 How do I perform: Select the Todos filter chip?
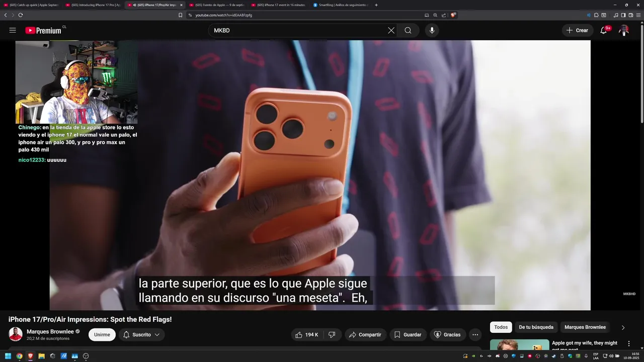501,327
